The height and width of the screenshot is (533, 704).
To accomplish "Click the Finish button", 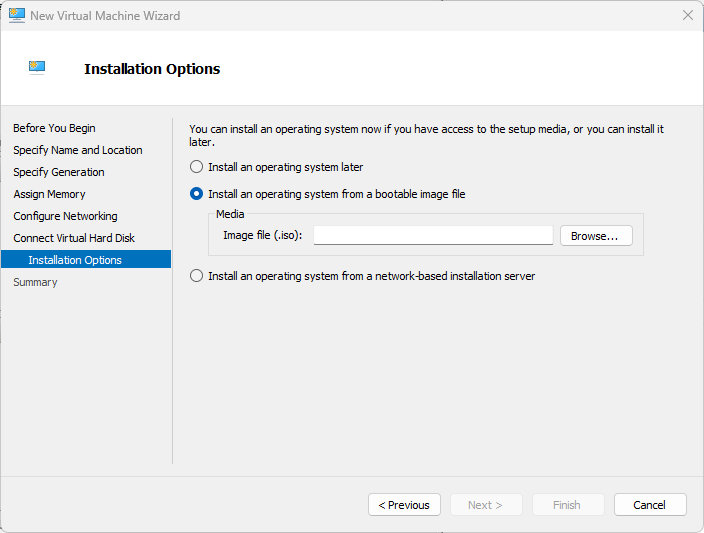I will click(568, 505).
